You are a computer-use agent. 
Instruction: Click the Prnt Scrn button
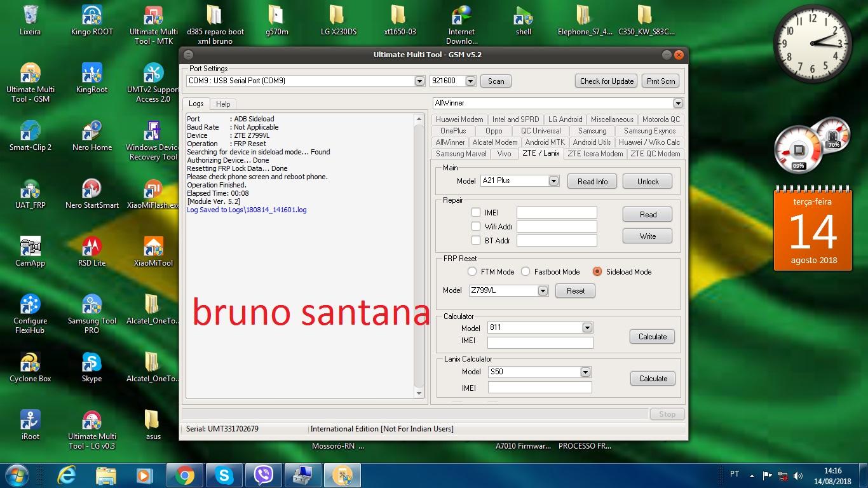tap(661, 81)
